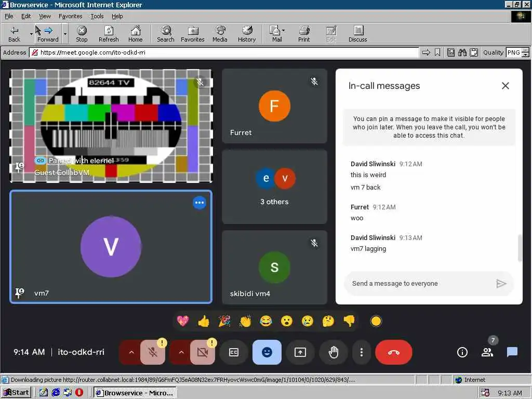
Task: Send party popper reaction
Action: tap(224, 321)
